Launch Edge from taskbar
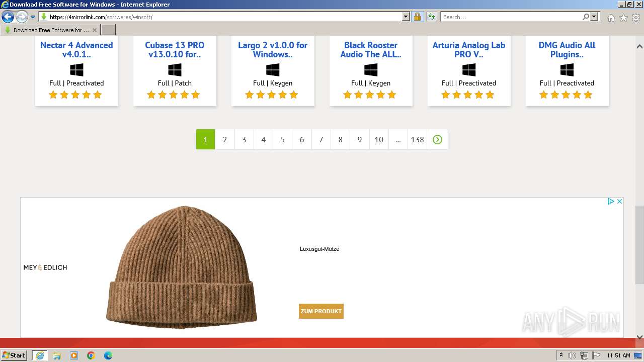Image resolution: width=644 pixels, height=362 pixels. pos(108,355)
